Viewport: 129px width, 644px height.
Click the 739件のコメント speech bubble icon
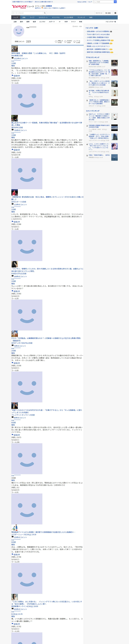(13, 130)
